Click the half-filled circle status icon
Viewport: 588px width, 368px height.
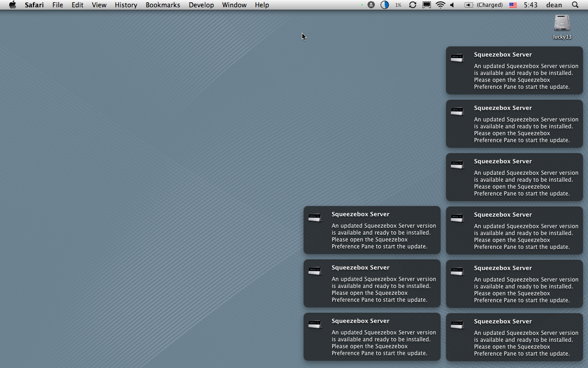(384, 5)
